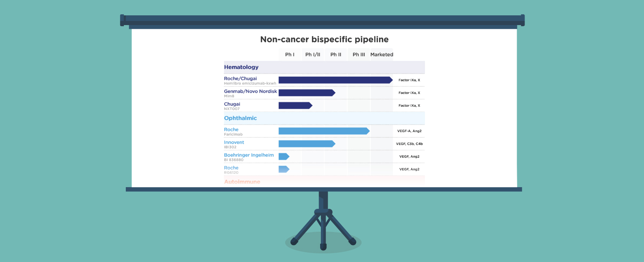Open the Roche/Chugai Hemlibra entry
This screenshot has height=262, width=644.
pyautogui.click(x=240, y=79)
